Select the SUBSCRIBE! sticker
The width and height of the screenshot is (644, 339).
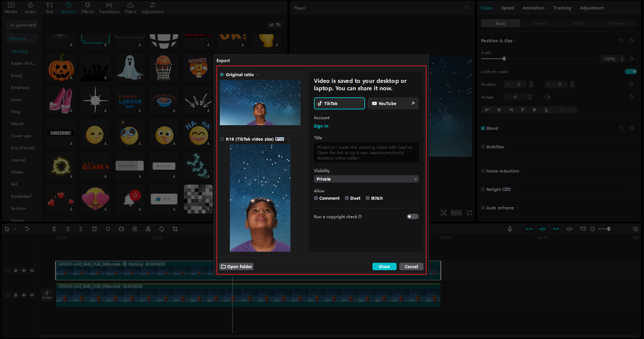[x=61, y=133]
